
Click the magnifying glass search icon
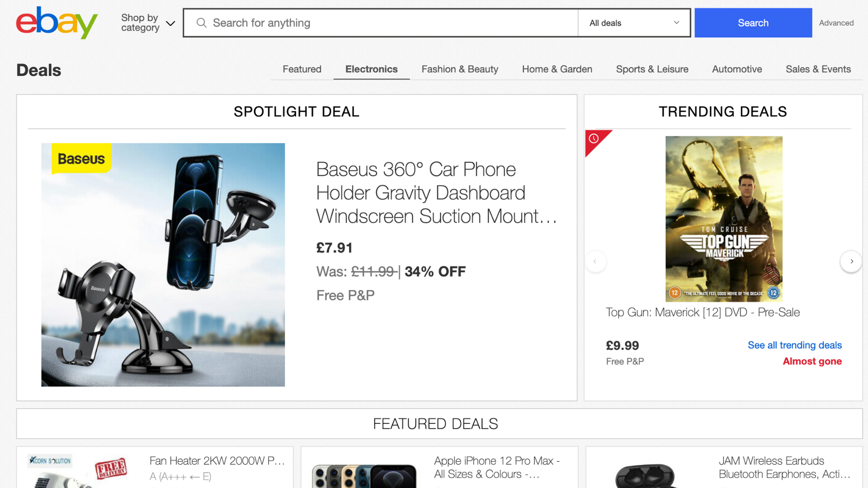pos(202,23)
